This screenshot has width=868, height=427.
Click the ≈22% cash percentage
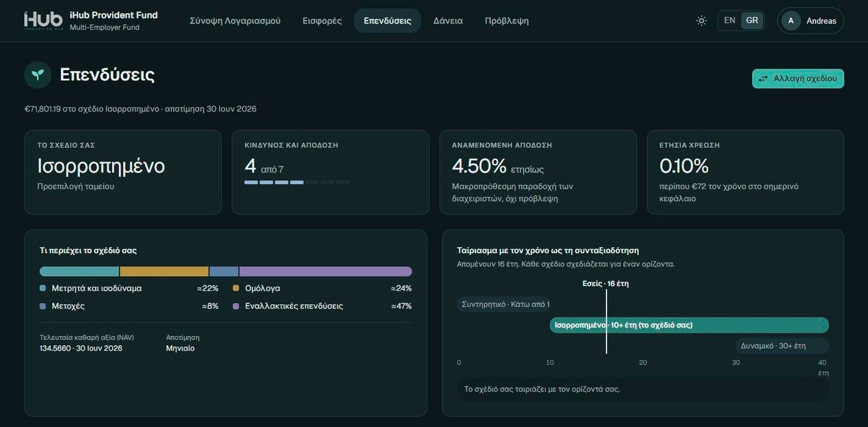208,288
